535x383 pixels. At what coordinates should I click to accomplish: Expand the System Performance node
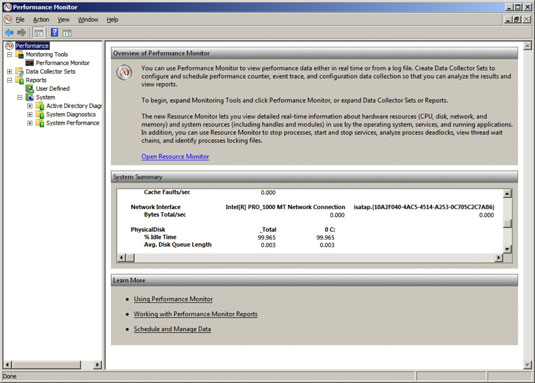coord(30,123)
